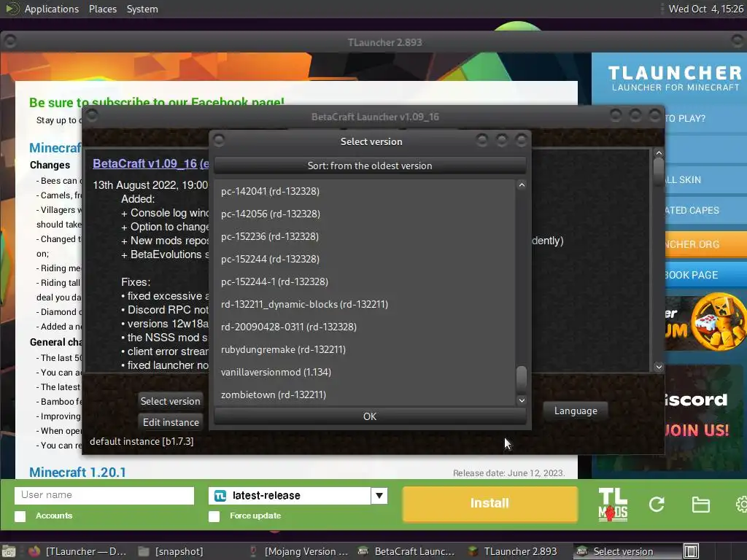Viewport: 747px width, 560px height.
Task: Click BetaCraft window menu button
Action: pos(92,116)
